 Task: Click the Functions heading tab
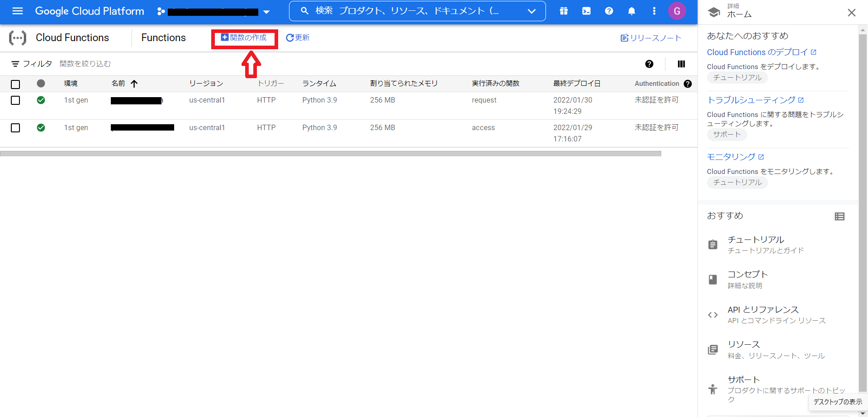163,38
